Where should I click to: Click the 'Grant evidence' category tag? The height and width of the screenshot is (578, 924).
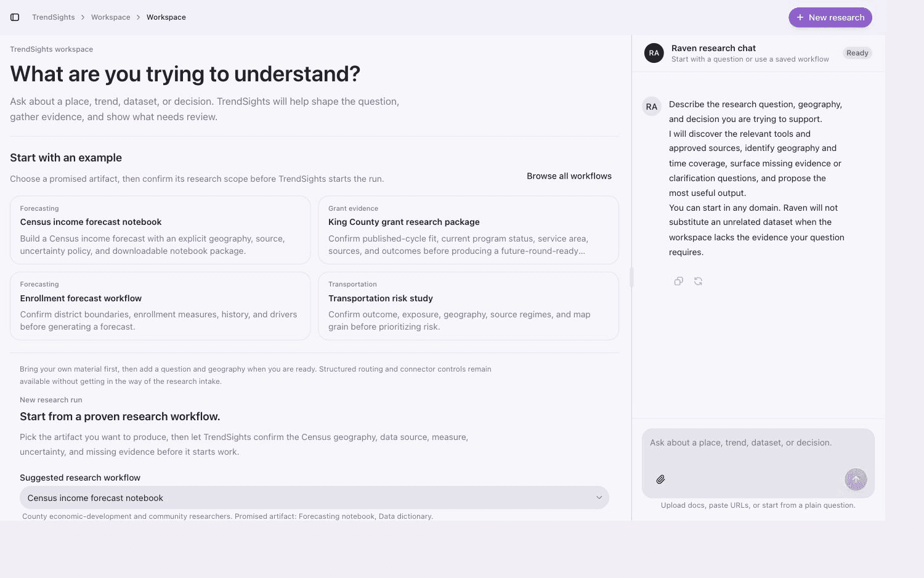(x=354, y=208)
